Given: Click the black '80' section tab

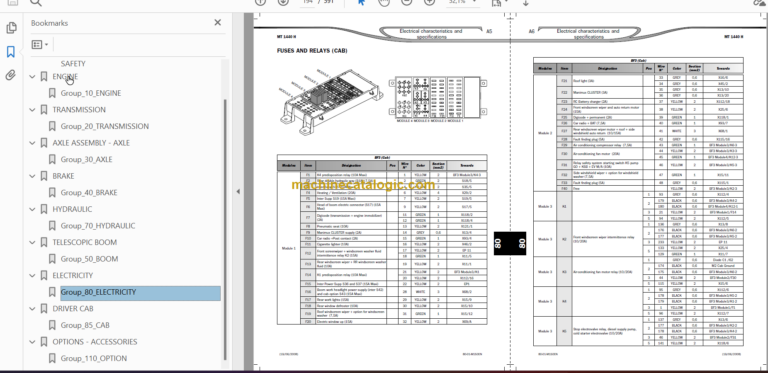Looking at the screenshot, I should click(510, 243).
